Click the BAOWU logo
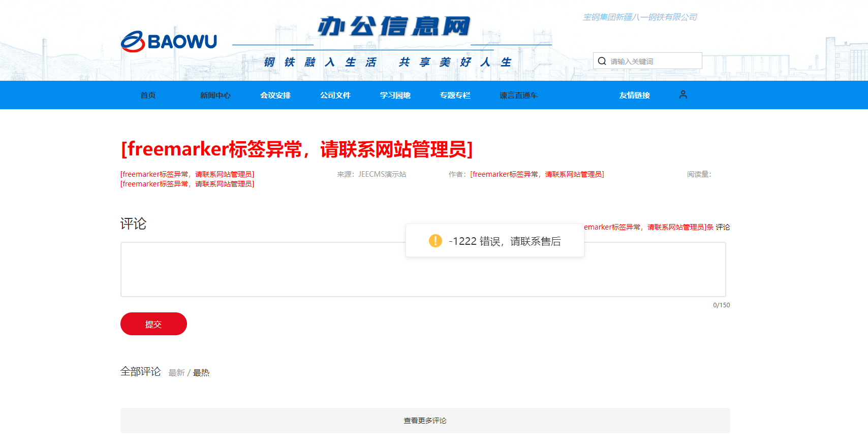Image resolution: width=868 pixels, height=448 pixels. point(169,41)
